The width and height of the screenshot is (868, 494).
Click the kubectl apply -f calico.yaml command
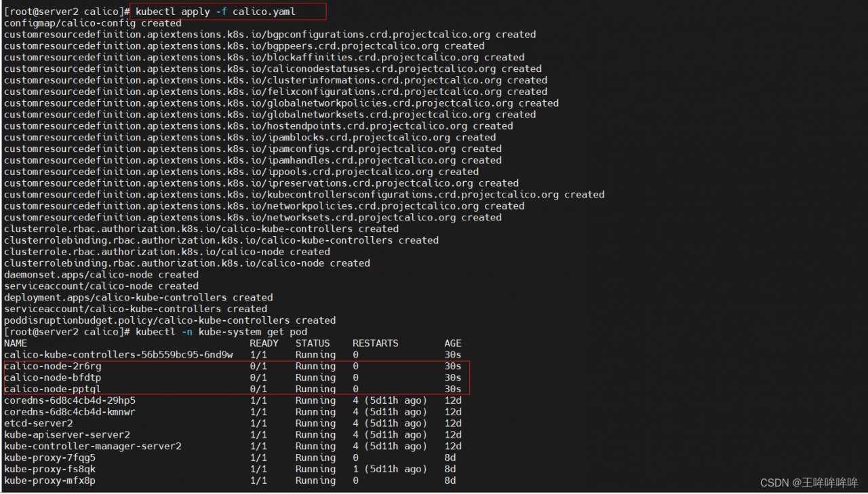click(x=216, y=12)
